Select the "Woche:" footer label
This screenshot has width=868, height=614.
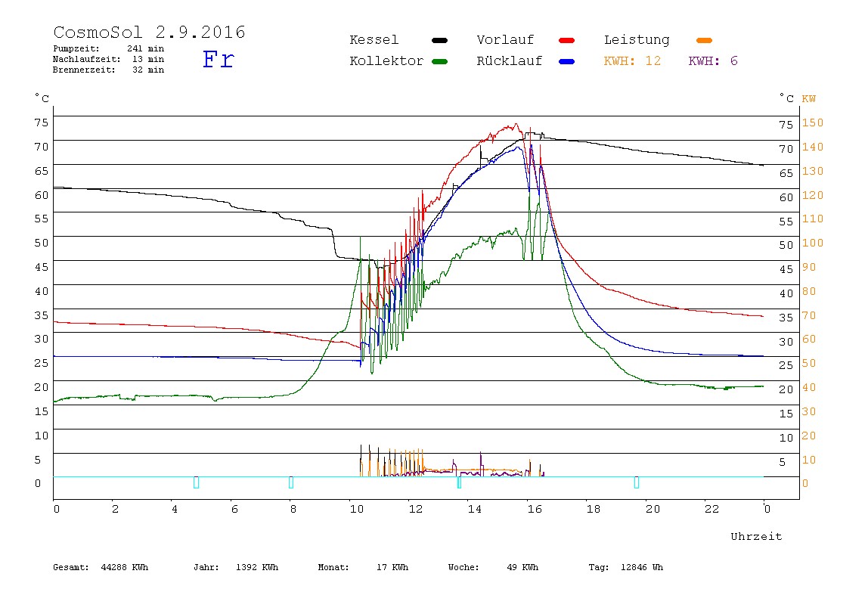click(x=464, y=567)
